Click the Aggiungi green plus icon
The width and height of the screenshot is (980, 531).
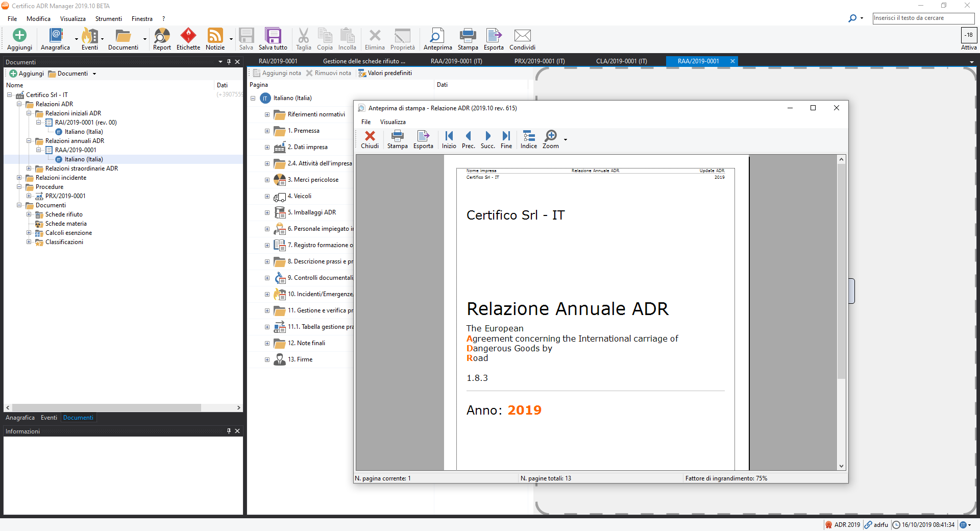point(19,36)
